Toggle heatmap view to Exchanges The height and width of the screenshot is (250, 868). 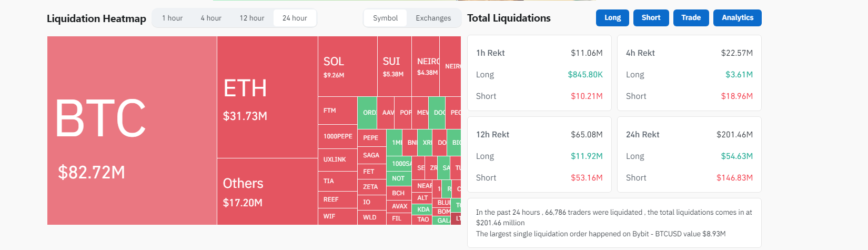pyautogui.click(x=433, y=18)
